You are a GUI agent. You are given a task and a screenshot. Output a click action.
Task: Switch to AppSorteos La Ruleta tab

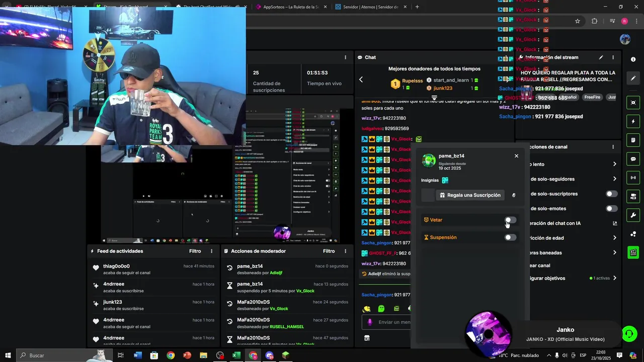291,7
